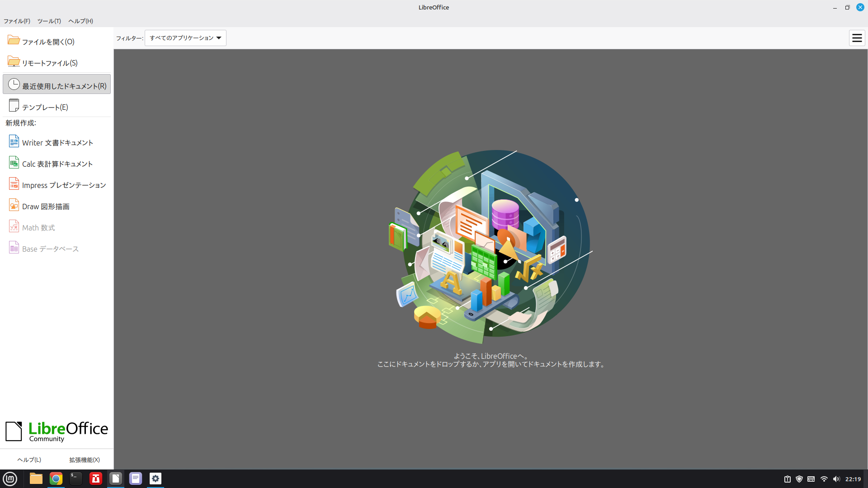Expand the application filter dropdown

coord(185,38)
